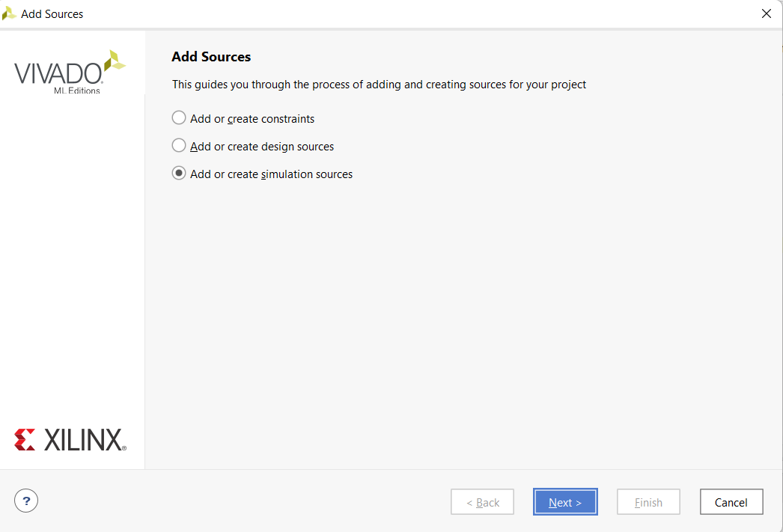The image size is (783, 532).
Task: Click the green leaf emblem beside VIVADO
Action: pyautogui.click(x=115, y=61)
